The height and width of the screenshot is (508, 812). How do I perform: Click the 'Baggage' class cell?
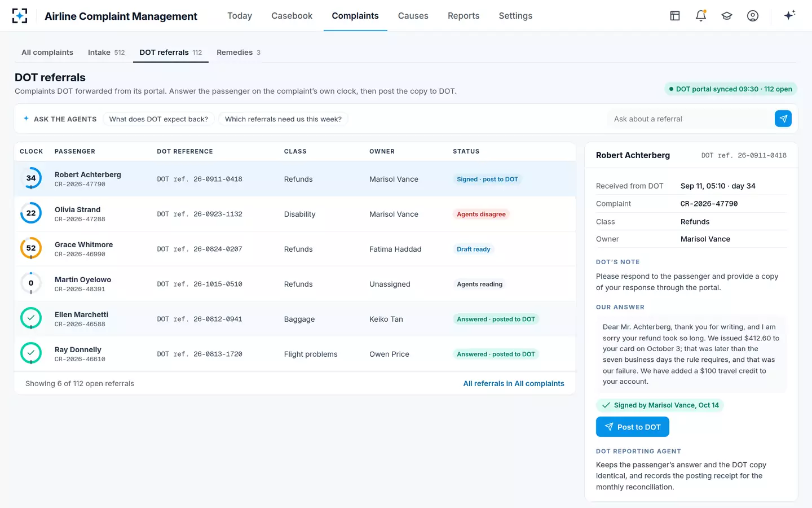(x=299, y=319)
